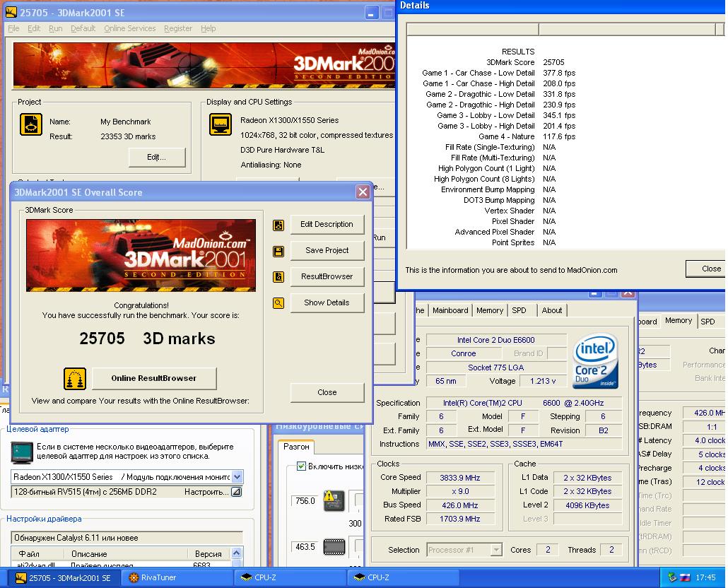The height and width of the screenshot is (588, 728).
Task: Switch to Mainboard tab in CPU-Z
Action: click(x=450, y=310)
